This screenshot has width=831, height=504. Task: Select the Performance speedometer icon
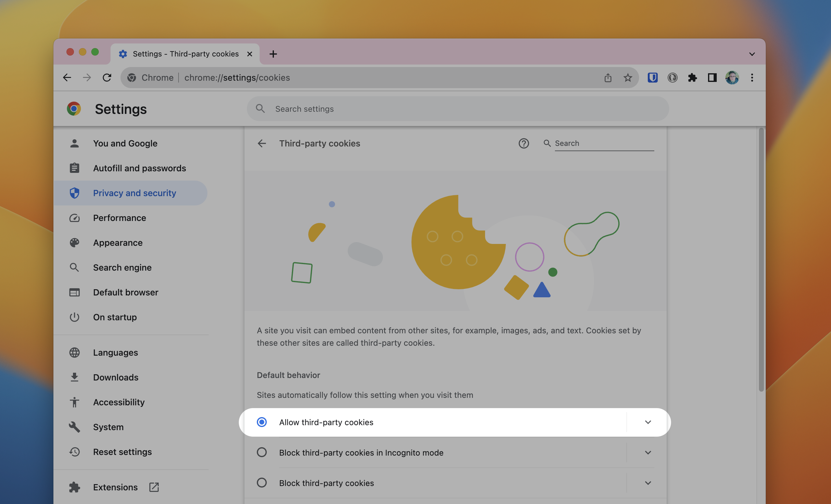click(75, 218)
